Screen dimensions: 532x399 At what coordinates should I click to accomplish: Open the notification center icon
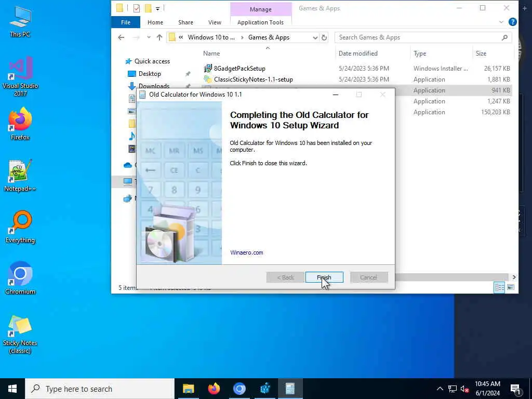515,389
